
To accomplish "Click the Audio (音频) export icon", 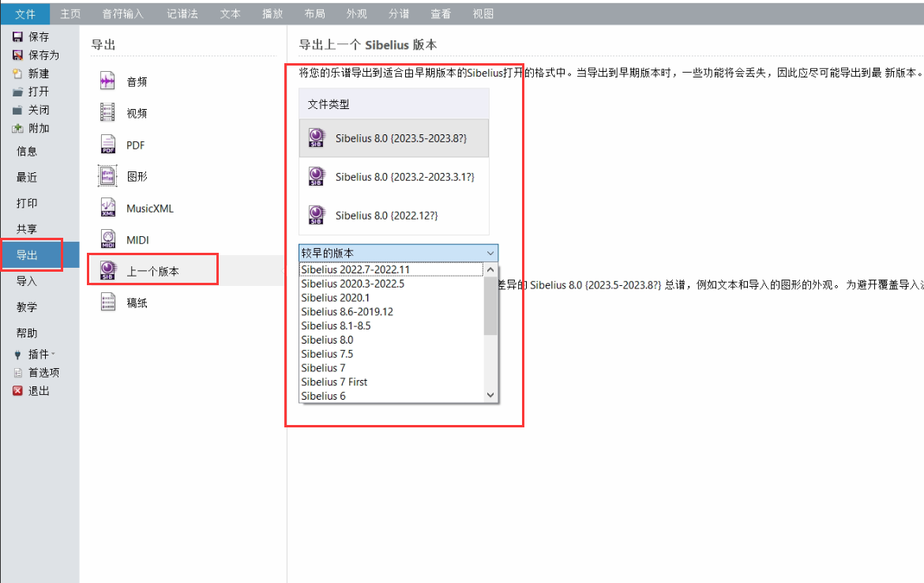I will (x=107, y=81).
